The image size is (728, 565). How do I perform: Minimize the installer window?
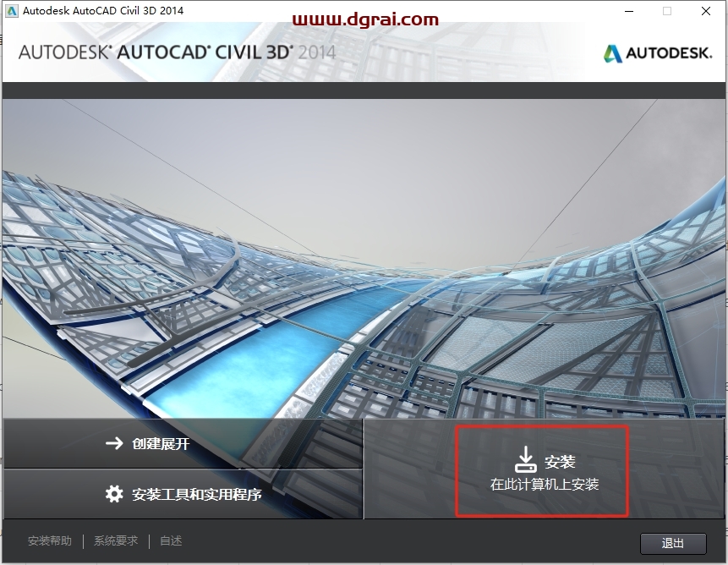click(x=629, y=11)
